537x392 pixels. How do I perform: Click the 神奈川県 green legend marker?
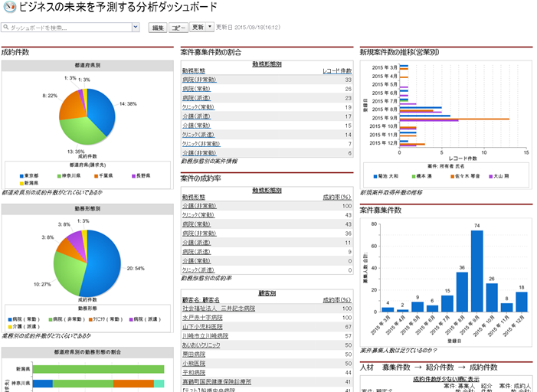click(59, 175)
